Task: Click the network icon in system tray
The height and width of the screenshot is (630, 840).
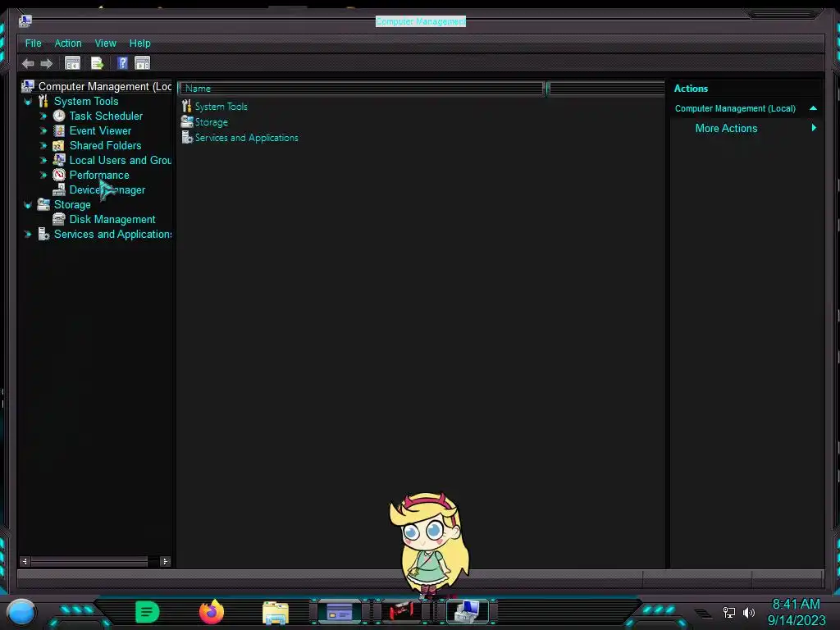Action: [729, 612]
